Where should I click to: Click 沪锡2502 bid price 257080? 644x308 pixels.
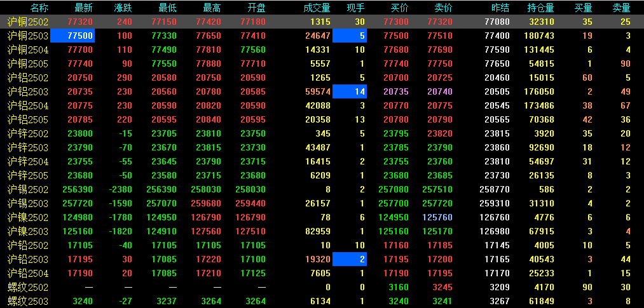(394, 189)
